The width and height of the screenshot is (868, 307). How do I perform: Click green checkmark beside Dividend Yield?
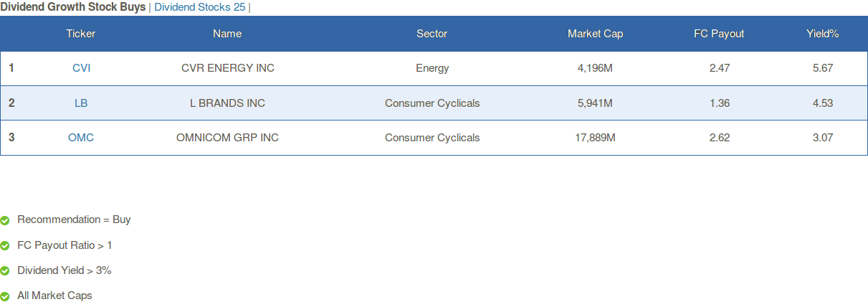5,271
